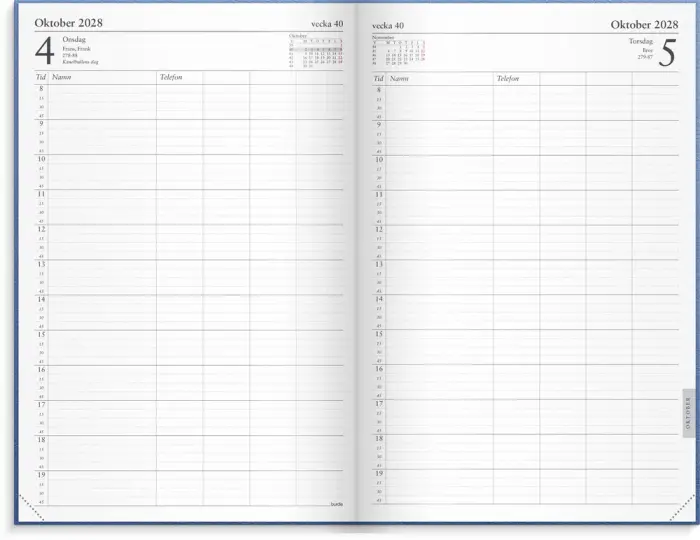Screen dimensions: 700x540
Task: Click the weekday label 'Torsdag'
Action: (x=641, y=41)
